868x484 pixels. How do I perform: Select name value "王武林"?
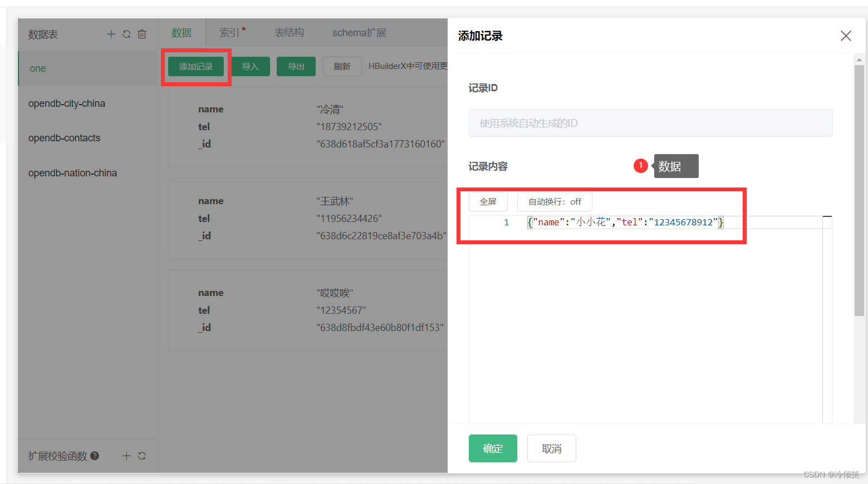point(335,201)
